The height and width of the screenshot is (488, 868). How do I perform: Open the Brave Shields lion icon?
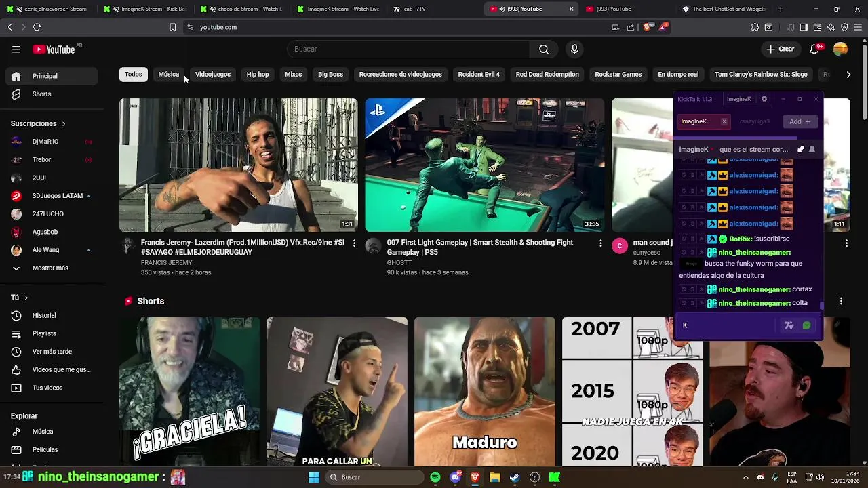point(647,27)
